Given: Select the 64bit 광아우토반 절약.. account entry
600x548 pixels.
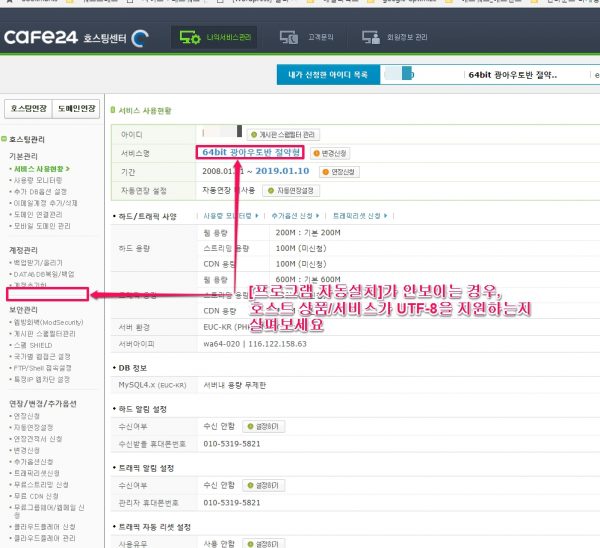Looking at the screenshot, I should 513,75.
